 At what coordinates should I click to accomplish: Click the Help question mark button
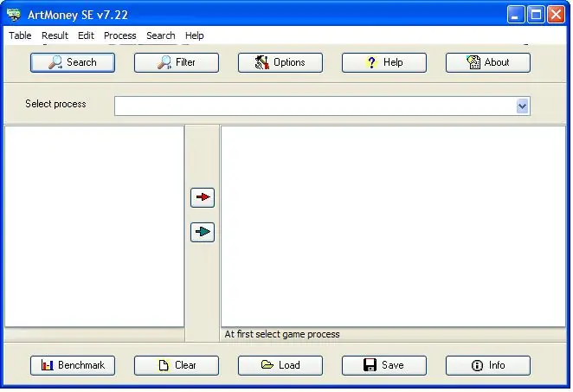click(383, 62)
